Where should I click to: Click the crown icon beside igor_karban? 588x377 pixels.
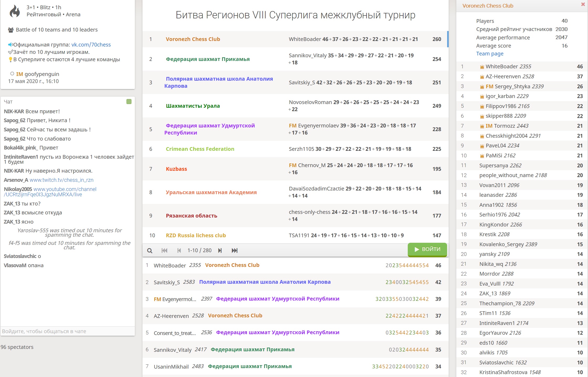pos(482,96)
